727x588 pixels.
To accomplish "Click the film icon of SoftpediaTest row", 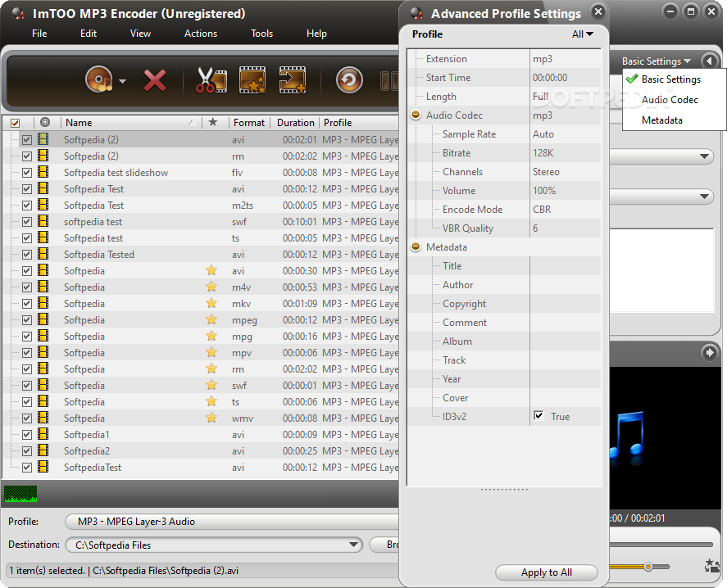I will click(x=43, y=467).
